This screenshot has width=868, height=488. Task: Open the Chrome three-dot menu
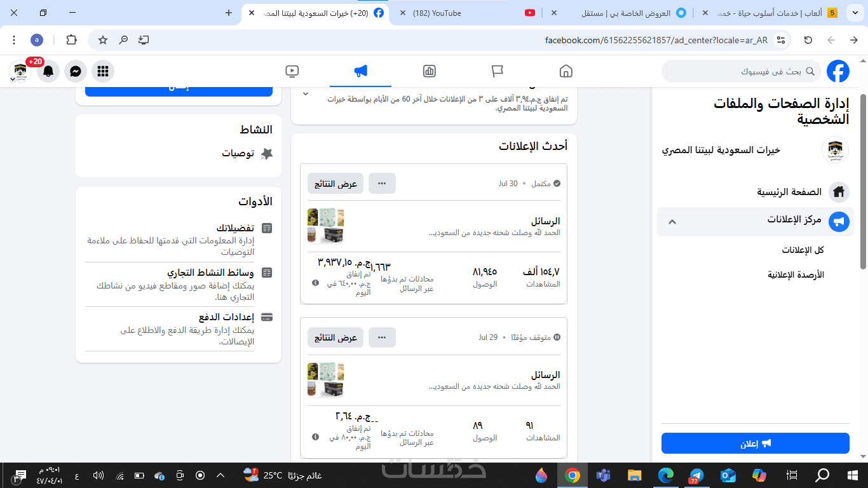click(x=14, y=40)
